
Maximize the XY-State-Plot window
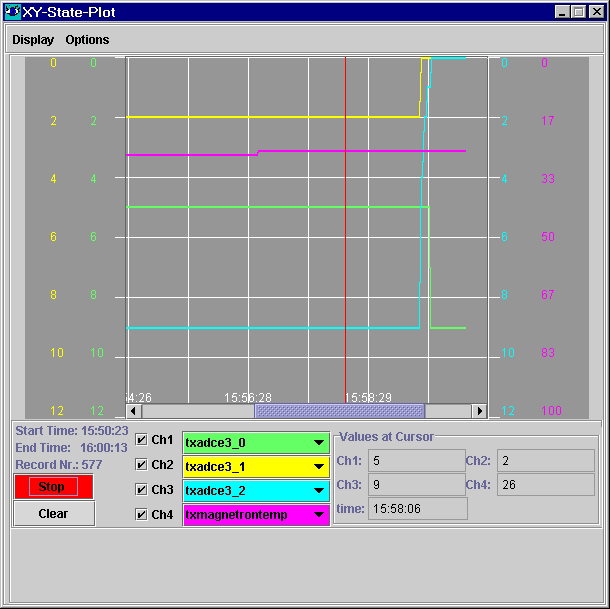pos(579,12)
